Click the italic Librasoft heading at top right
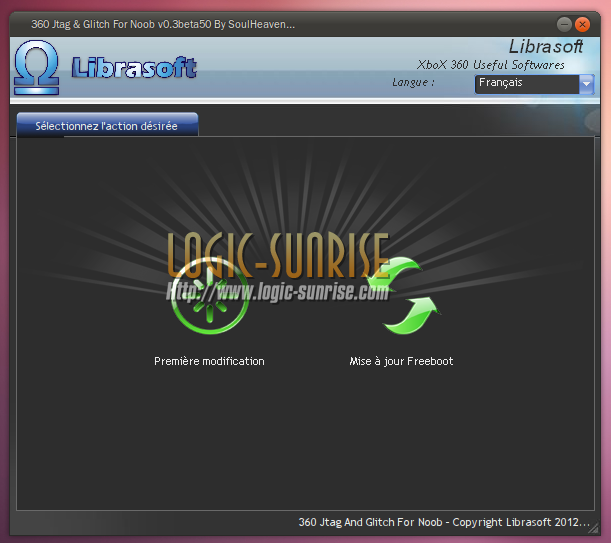 tap(545, 47)
